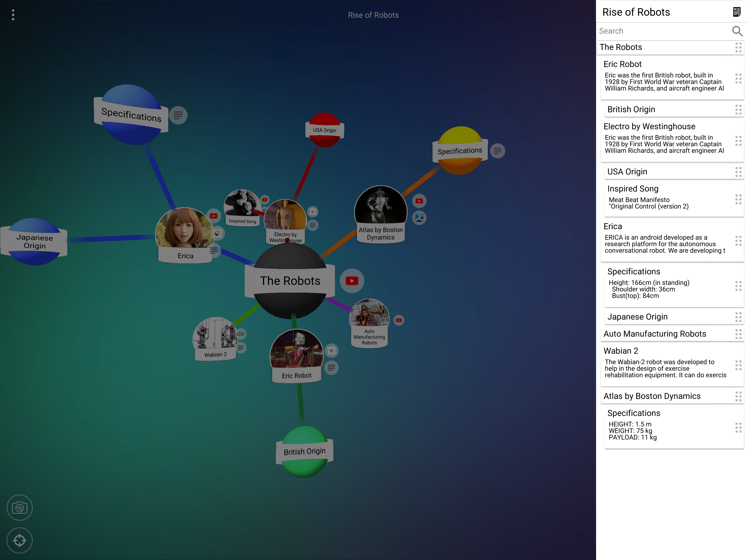Viewport: 747px width, 560px height.
Task: Click the drag handle next to Wabian 2 entry
Action: (x=738, y=365)
